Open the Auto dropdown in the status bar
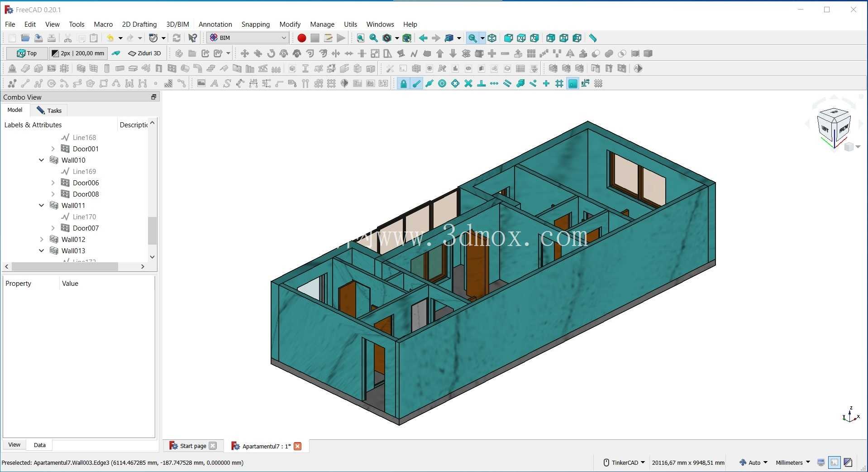The width and height of the screenshot is (868, 472). pyautogui.click(x=754, y=462)
